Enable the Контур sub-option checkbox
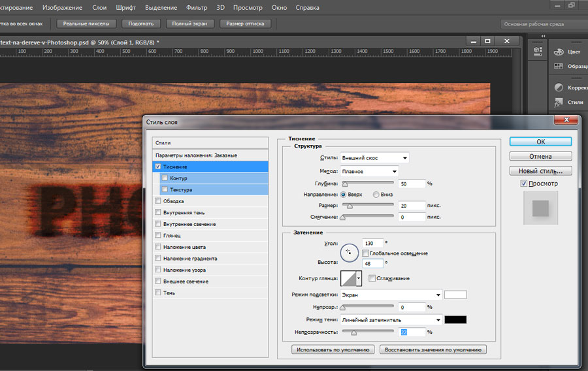The width and height of the screenshot is (588, 371). click(165, 178)
